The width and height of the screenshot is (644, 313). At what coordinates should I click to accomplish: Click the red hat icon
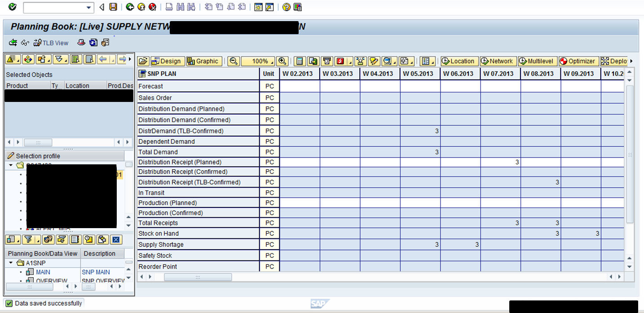[81, 43]
